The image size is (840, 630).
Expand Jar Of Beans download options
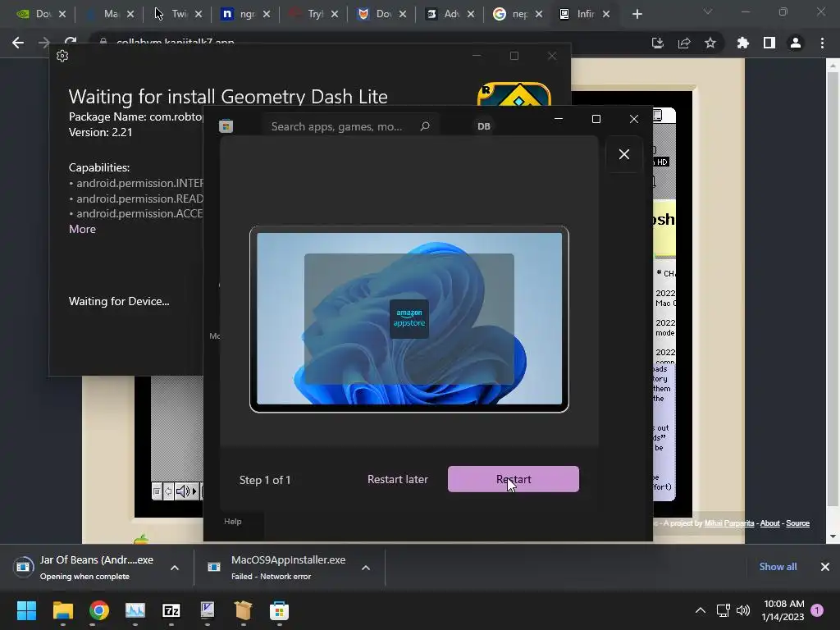(x=175, y=568)
